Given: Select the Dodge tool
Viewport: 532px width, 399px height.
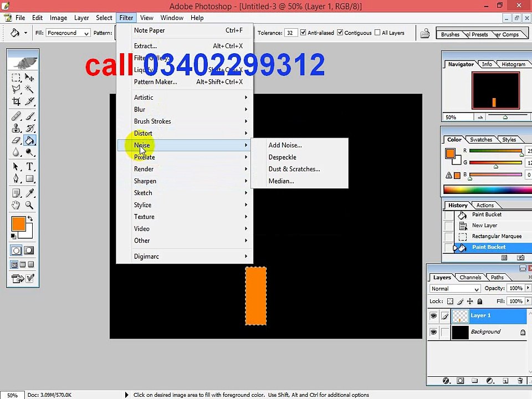Looking at the screenshot, I should [29, 152].
